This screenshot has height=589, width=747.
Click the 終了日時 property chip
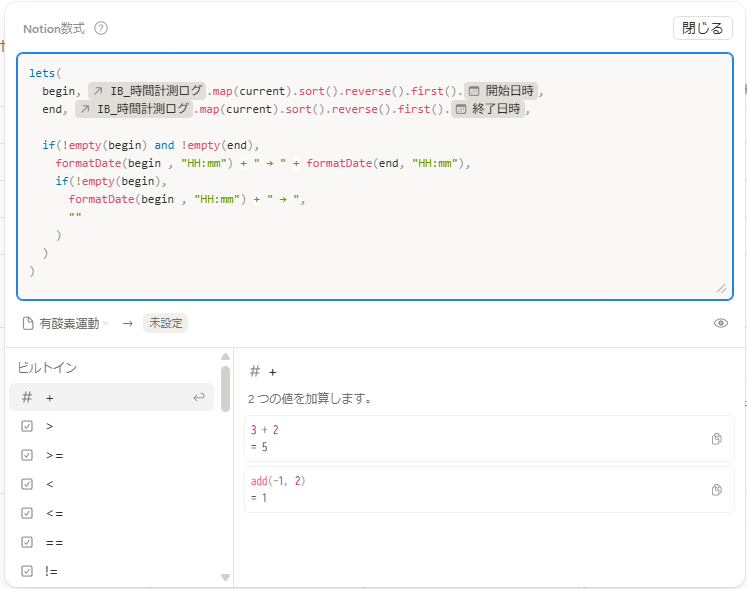point(487,109)
